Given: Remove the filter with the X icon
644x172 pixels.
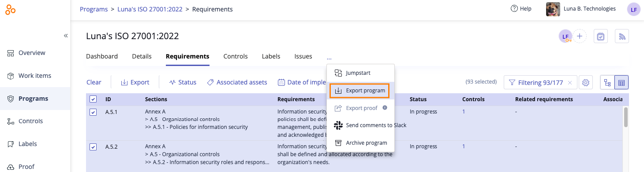Looking at the screenshot, I should click(569, 82).
